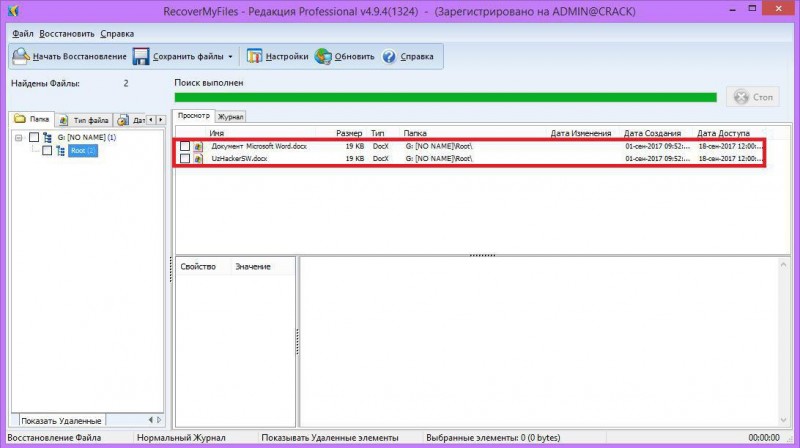800x448 pixels.
Task: Select the Документ Microsoft Word.docx file name
Action: tap(259, 146)
